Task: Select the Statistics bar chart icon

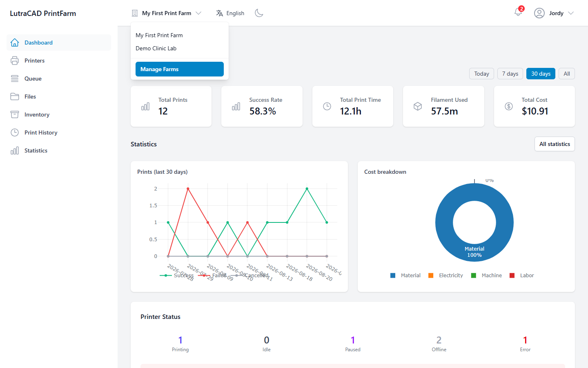Action: [x=15, y=150]
